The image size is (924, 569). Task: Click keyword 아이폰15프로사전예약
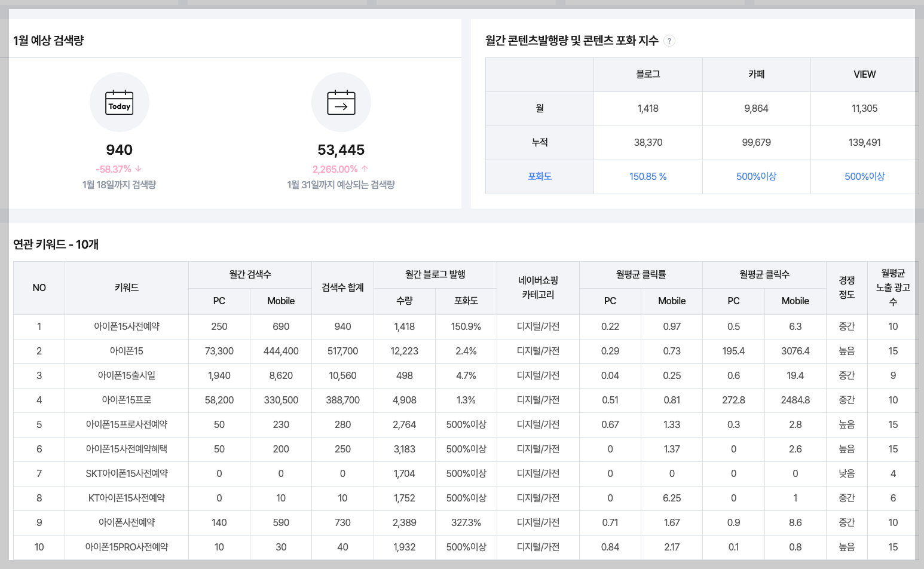point(127,424)
